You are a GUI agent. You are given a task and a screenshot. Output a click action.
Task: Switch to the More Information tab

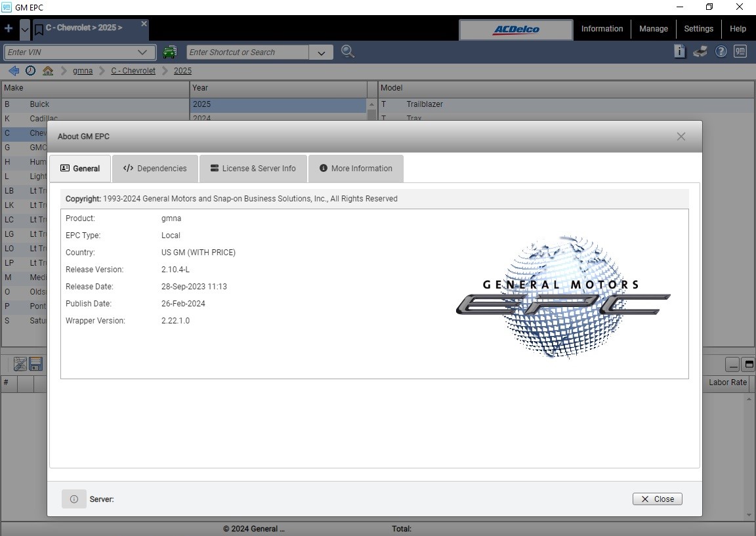[356, 168]
